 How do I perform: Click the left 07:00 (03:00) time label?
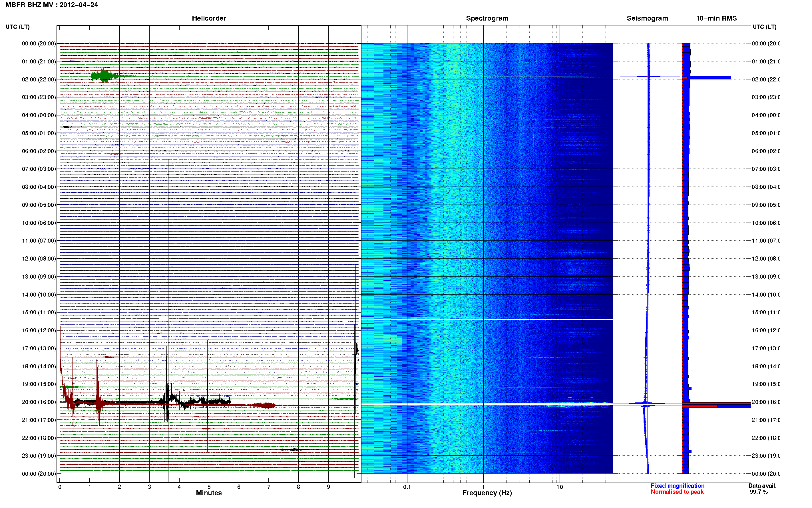(39, 169)
